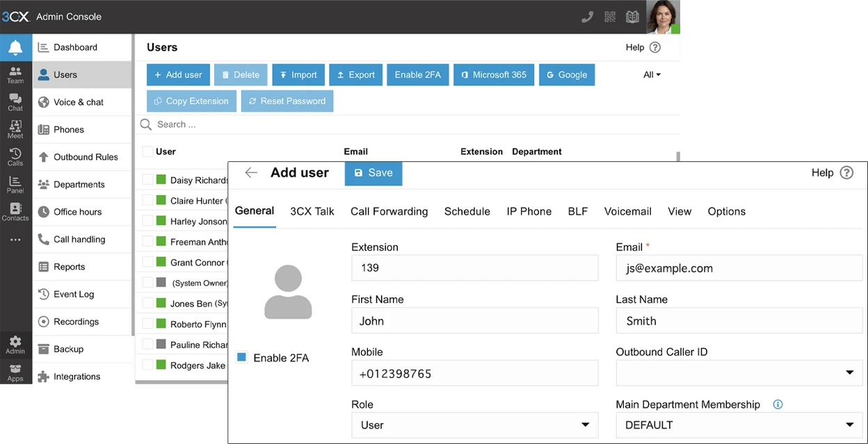This screenshot has height=444, width=868.
Task: Open Call handling
Action: point(82,239)
